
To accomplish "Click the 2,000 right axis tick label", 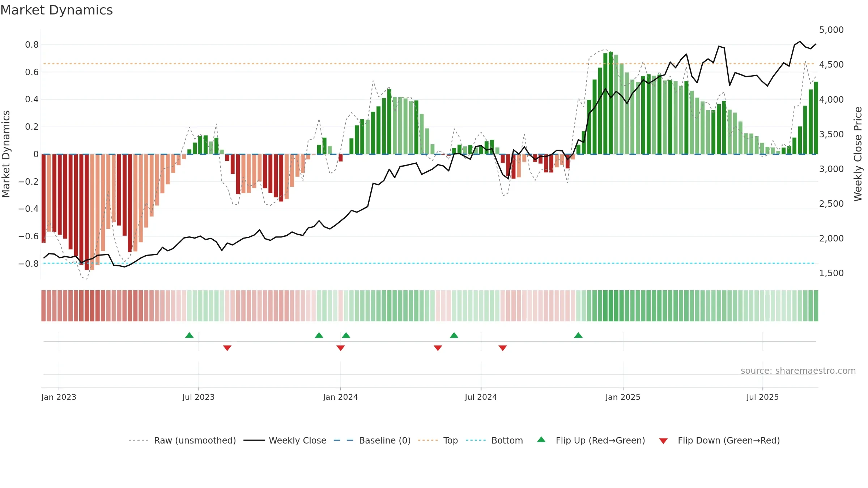I will pos(831,238).
